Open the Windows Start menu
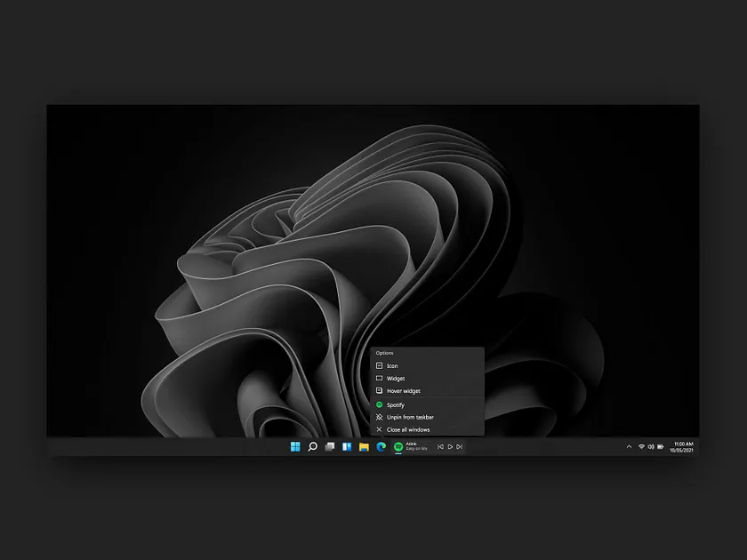747x560 pixels. 294,447
